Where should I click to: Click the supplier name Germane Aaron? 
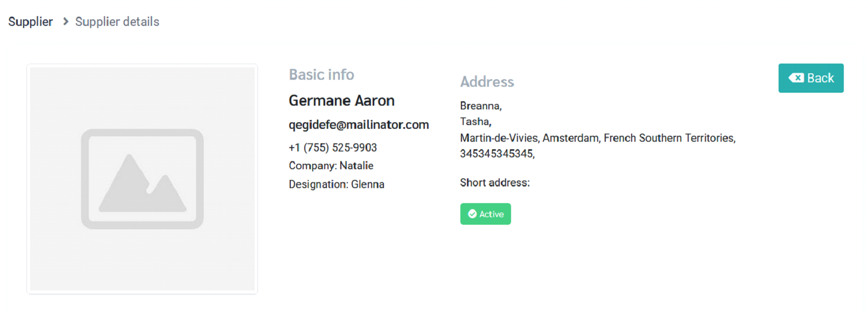tap(341, 101)
